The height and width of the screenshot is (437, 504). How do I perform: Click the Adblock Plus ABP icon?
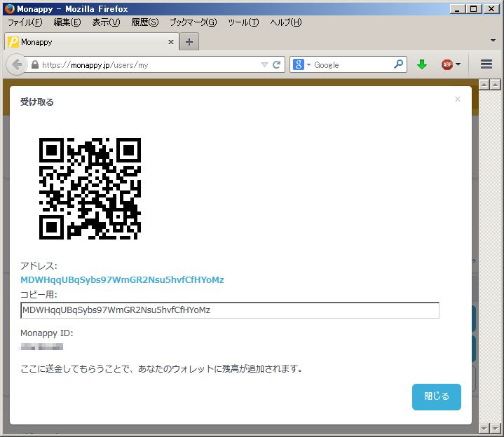(447, 64)
